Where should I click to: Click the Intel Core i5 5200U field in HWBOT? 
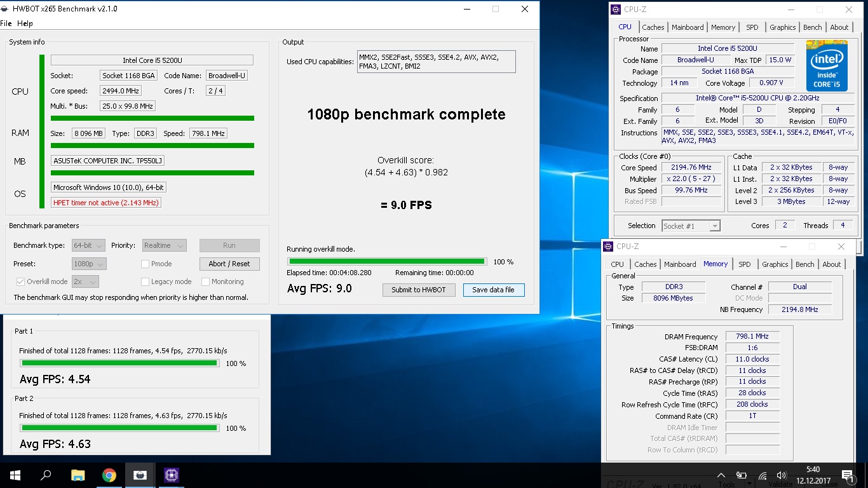(x=152, y=60)
